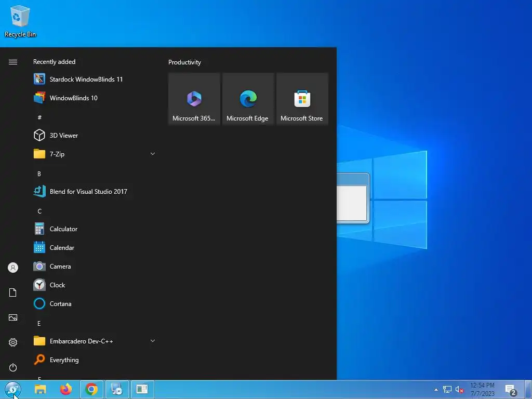Open the Clock app
This screenshot has height=399, width=532.
click(95, 285)
